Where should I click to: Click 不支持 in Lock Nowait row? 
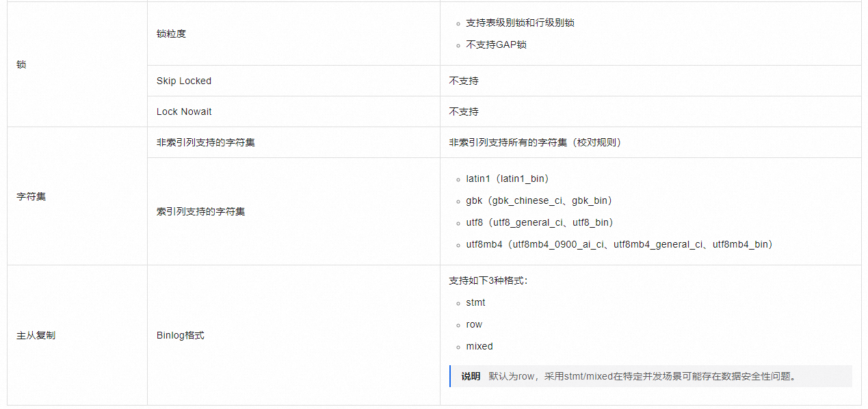click(464, 111)
